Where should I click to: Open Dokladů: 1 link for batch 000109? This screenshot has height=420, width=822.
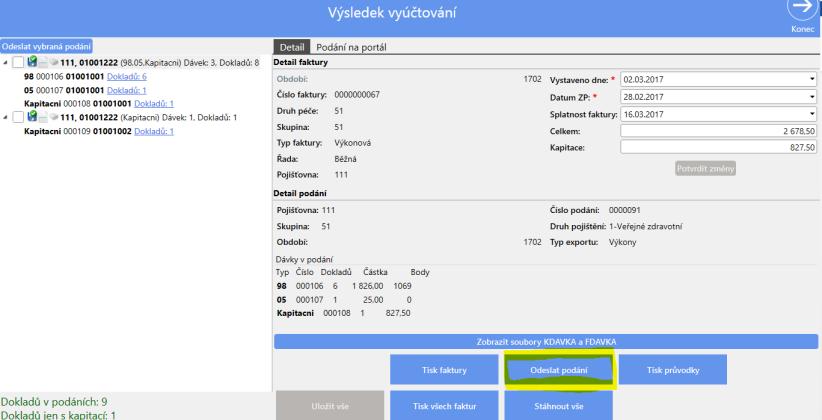154,131
